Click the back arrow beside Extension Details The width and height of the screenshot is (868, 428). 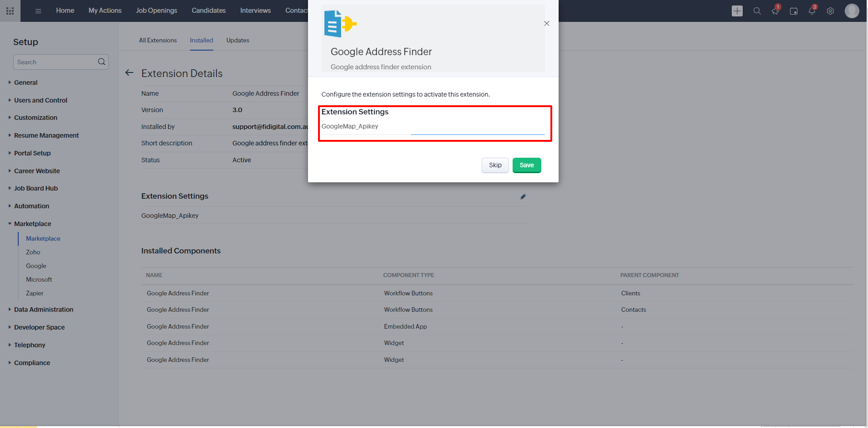coord(129,73)
